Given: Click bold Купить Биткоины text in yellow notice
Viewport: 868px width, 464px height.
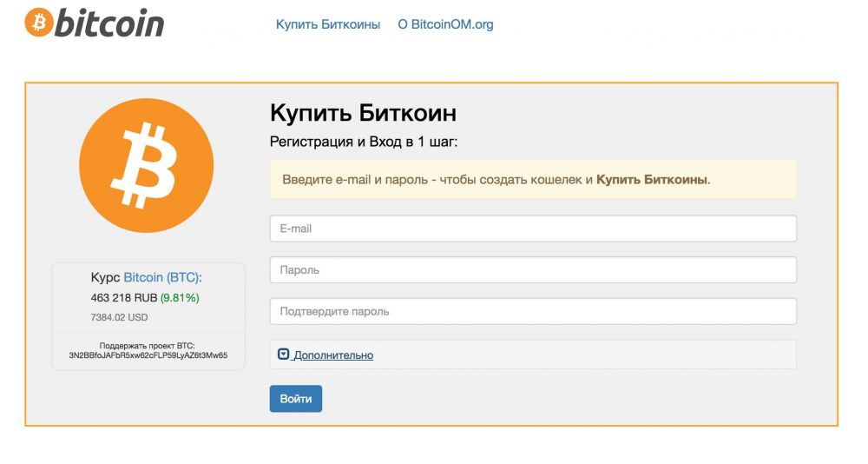Looking at the screenshot, I should pos(652,180).
